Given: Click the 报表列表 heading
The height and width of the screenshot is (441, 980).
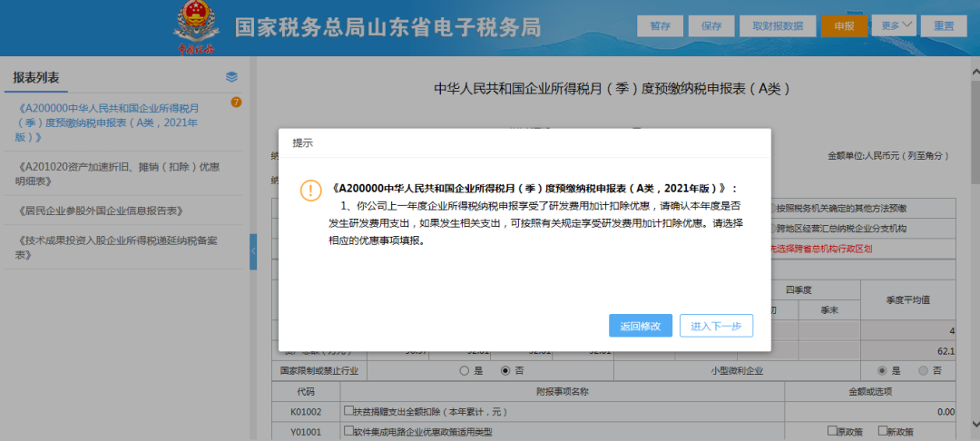Looking at the screenshot, I should click(36, 77).
